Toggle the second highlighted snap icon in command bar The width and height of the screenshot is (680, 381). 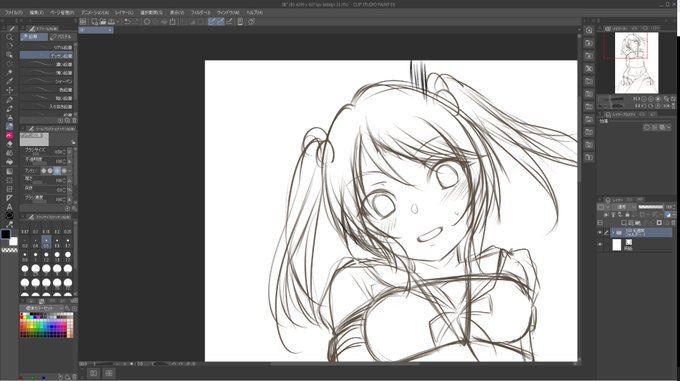coord(220,21)
